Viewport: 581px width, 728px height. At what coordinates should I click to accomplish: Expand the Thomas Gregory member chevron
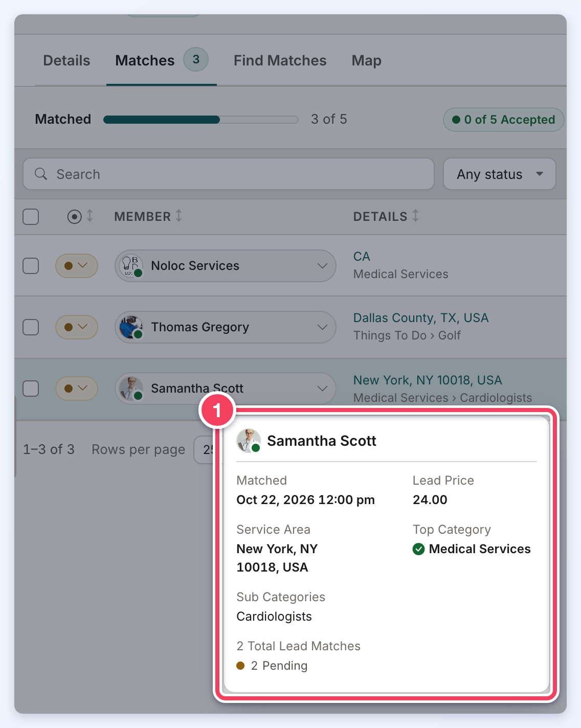click(x=322, y=327)
